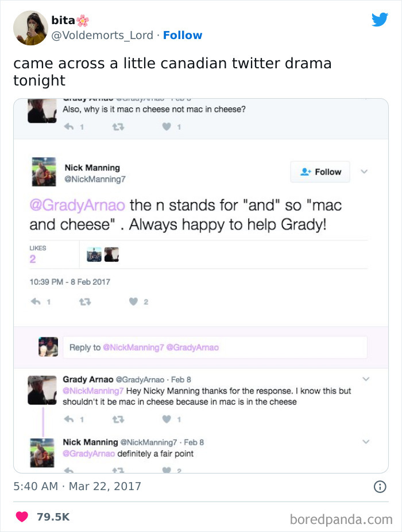Screen dimensions: 402x532
Task: Click the Twitter bird logo
Action: [x=380, y=18]
